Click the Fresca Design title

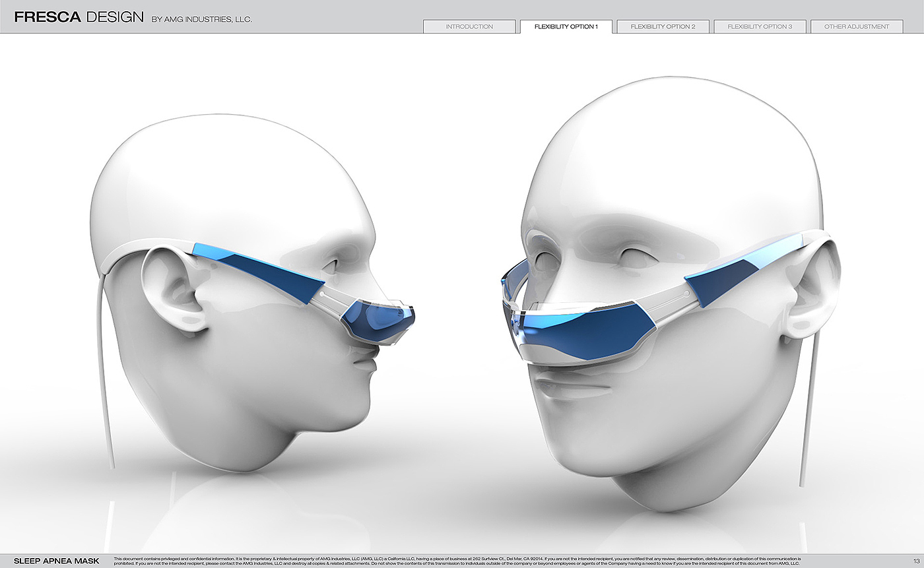coord(79,18)
